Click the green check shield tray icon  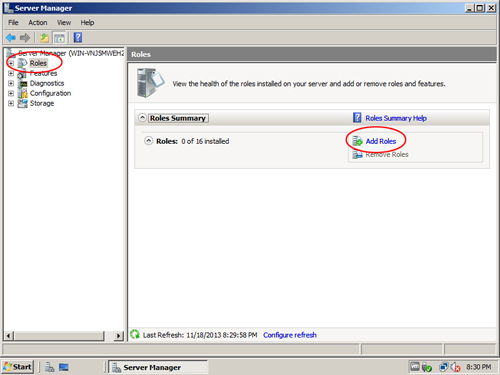(x=427, y=367)
